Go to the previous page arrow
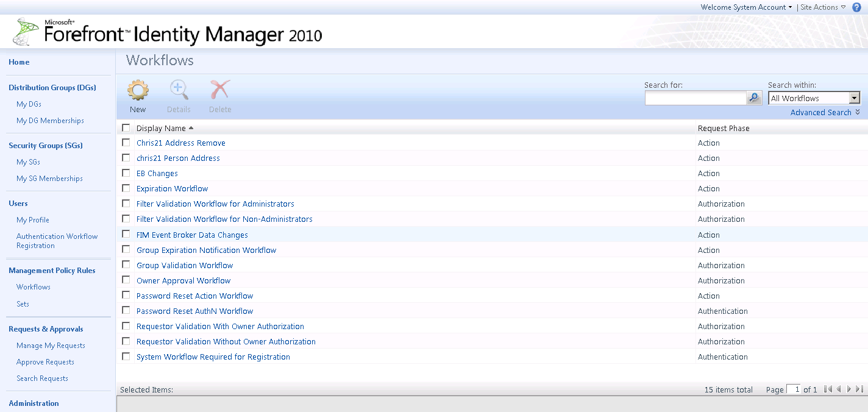 point(839,389)
